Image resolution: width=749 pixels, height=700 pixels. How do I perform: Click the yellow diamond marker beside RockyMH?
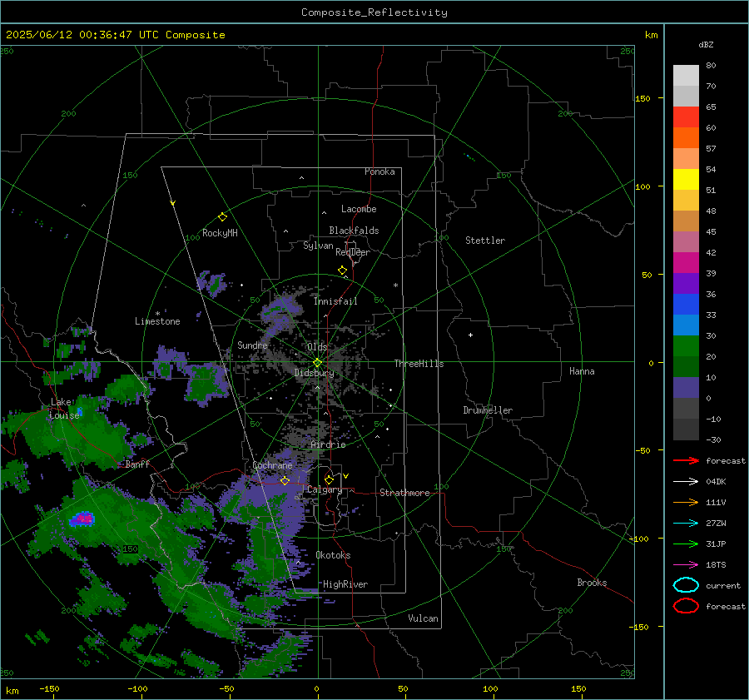coord(222,217)
